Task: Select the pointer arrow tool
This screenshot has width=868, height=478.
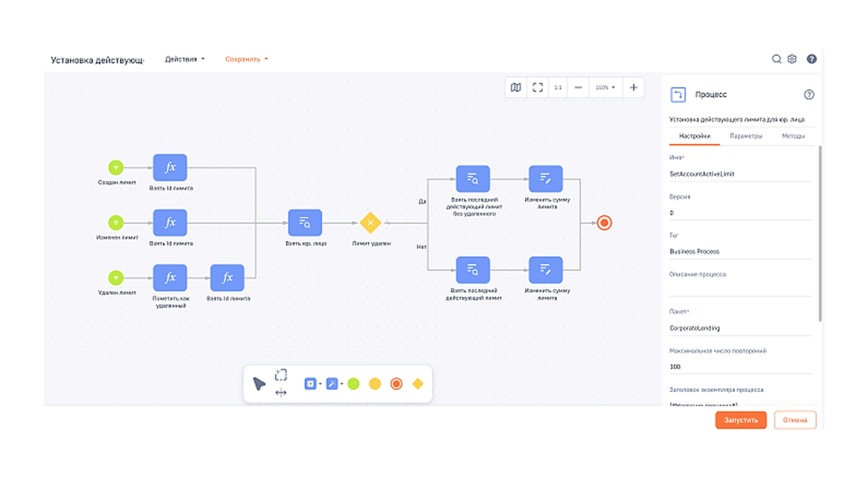Action: [x=259, y=384]
